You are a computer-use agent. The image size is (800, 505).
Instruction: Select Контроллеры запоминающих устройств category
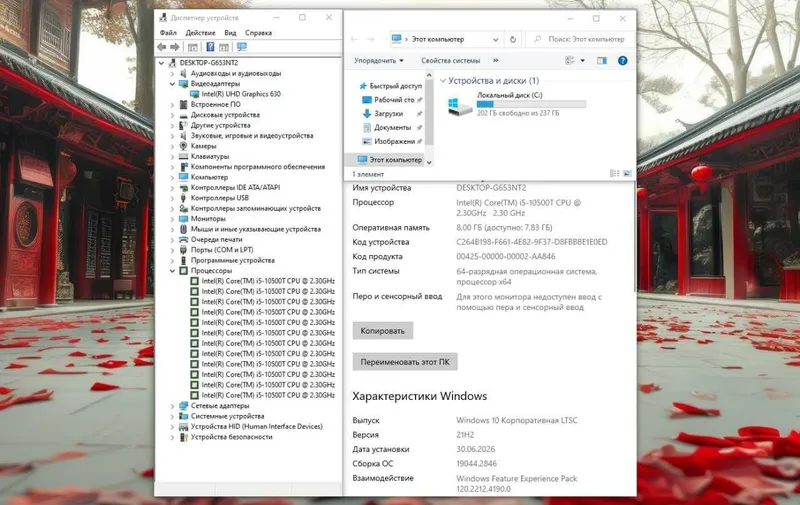pos(256,208)
